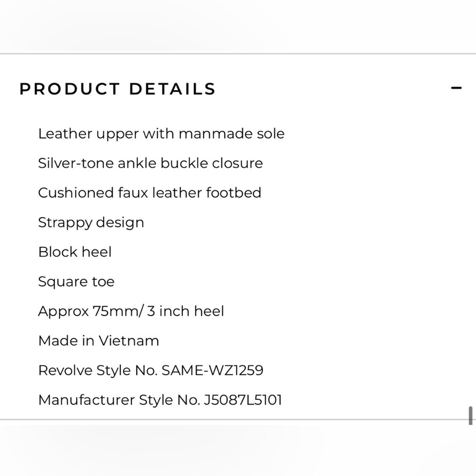Select the Block heel detail
This screenshot has height=476, width=476.
(x=75, y=251)
